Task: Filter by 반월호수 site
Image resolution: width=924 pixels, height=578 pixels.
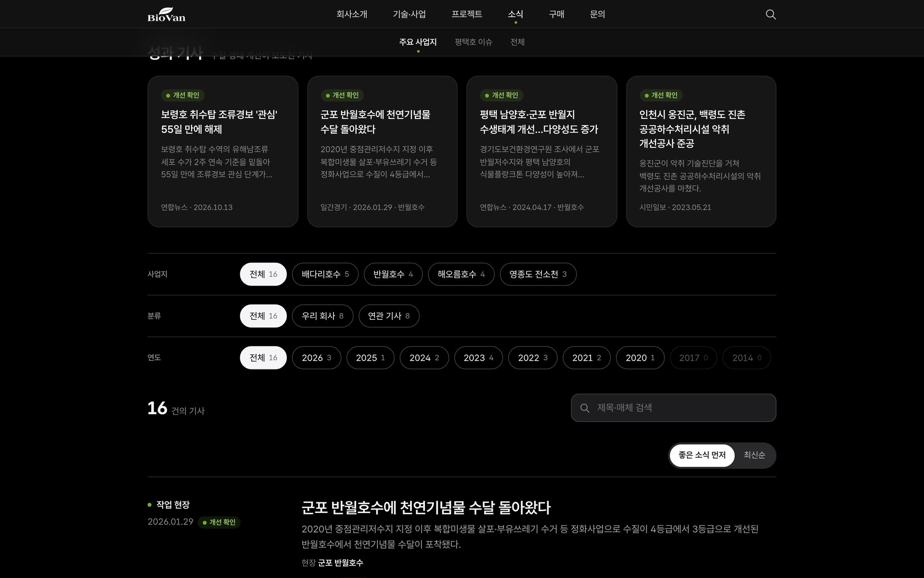Action: pos(393,274)
